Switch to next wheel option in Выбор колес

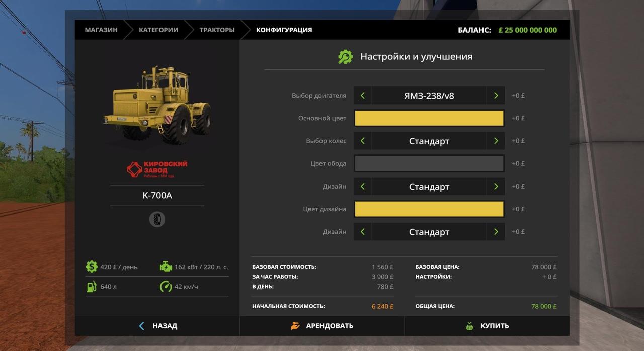tap(496, 141)
